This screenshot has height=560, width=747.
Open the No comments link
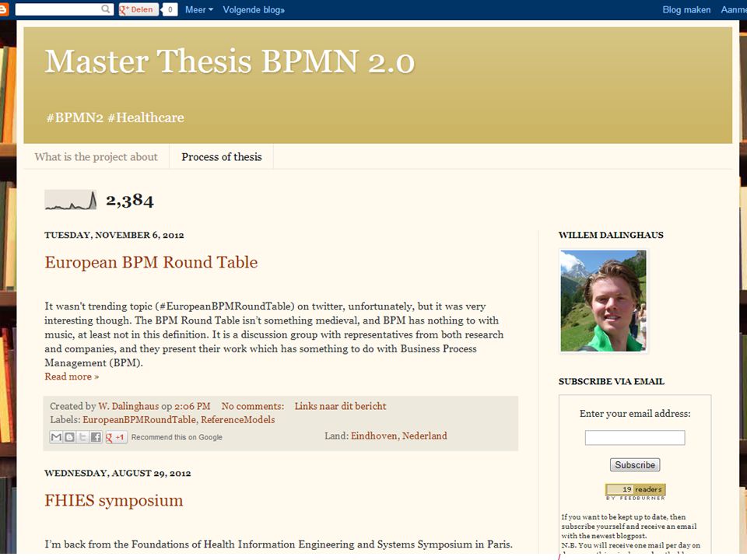point(252,406)
